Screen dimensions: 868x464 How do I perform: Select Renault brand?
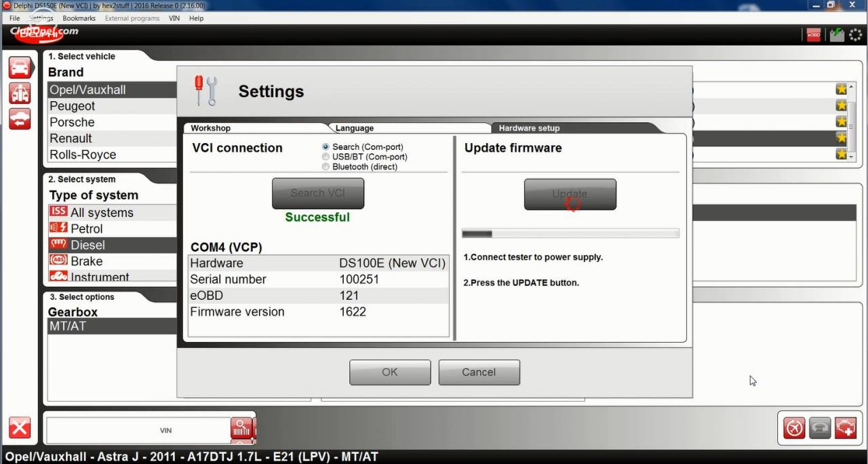click(x=112, y=138)
